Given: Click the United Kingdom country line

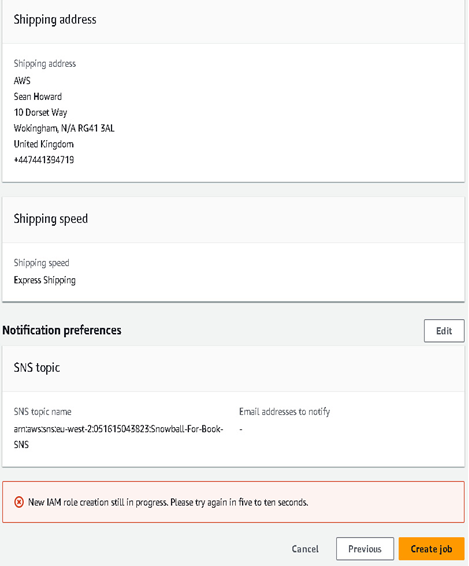Looking at the screenshot, I should 43,144.
